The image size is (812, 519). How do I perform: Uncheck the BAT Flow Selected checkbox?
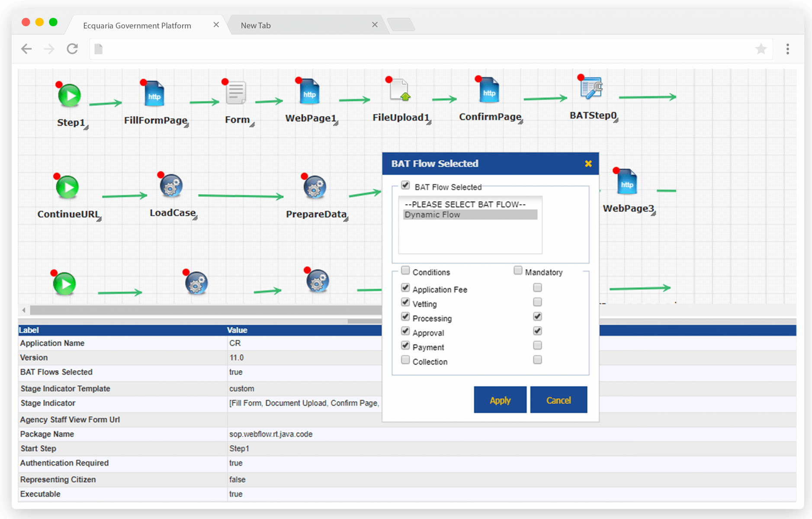[405, 185]
